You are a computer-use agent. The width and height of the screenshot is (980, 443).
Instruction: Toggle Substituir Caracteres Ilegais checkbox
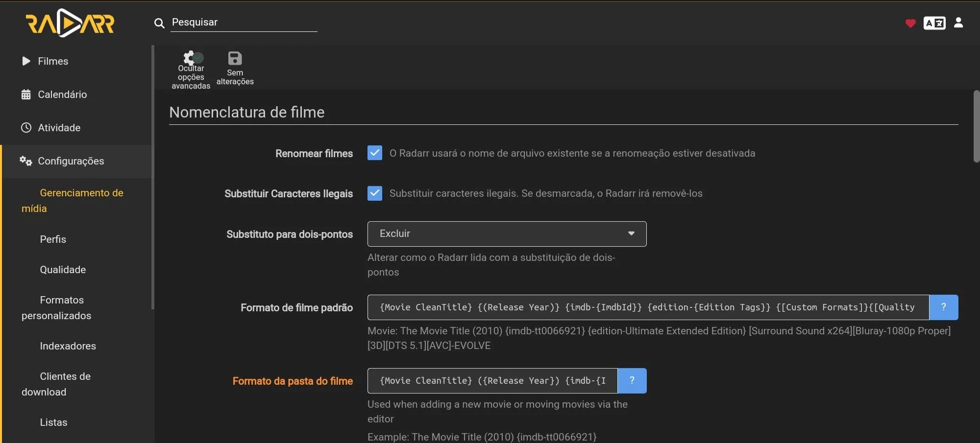[x=375, y=193]
